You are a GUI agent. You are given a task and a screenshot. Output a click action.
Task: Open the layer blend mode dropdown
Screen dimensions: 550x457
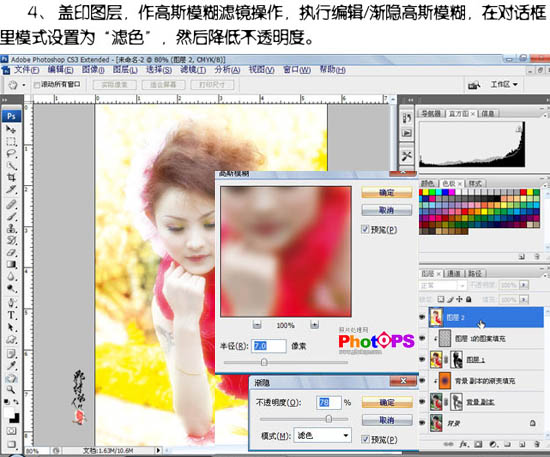click(x=443, y=285)
